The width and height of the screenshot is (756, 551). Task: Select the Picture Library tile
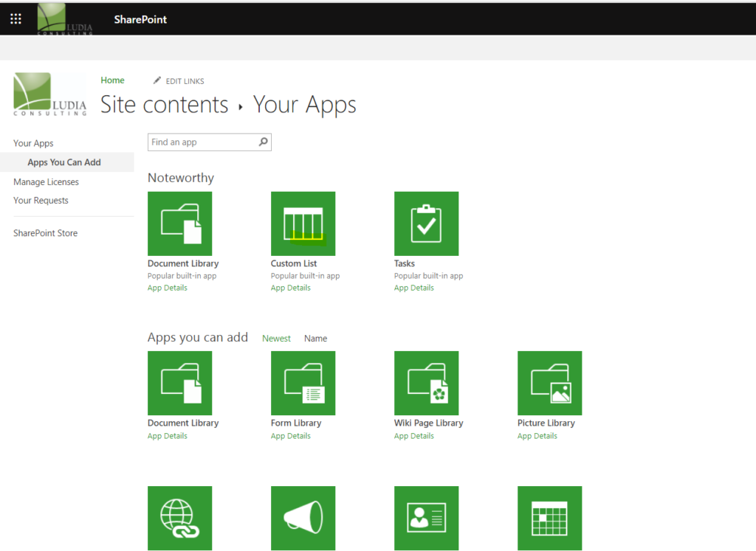point(549,383)
